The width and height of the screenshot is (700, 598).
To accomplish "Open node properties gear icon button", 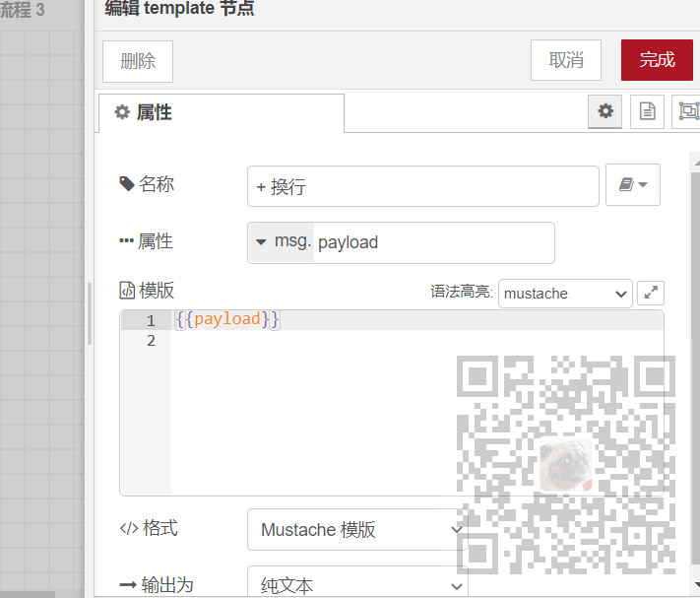I will [x=605, y=111].
